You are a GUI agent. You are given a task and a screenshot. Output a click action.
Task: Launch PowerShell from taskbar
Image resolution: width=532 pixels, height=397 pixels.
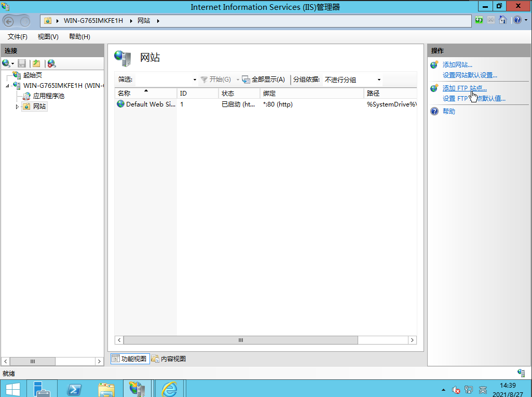click(x=74, y=390)
